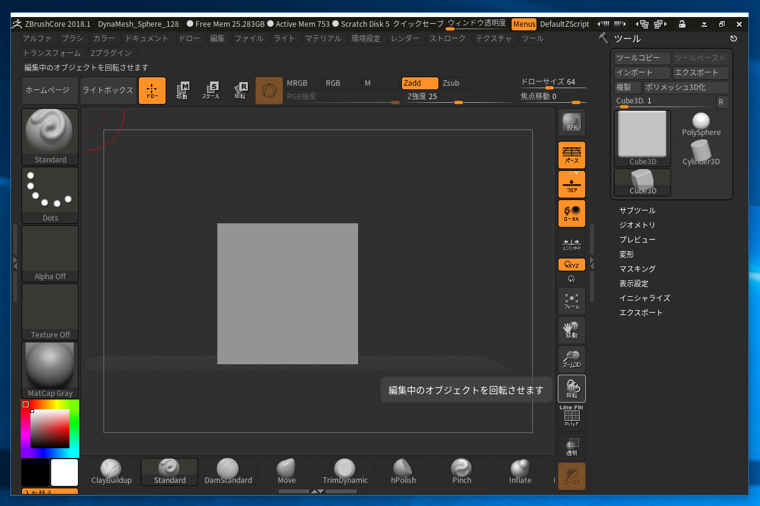The image size is (760, 506).
Task: Toggle Perspective (パース) view
Action: [x=572, y=155]
